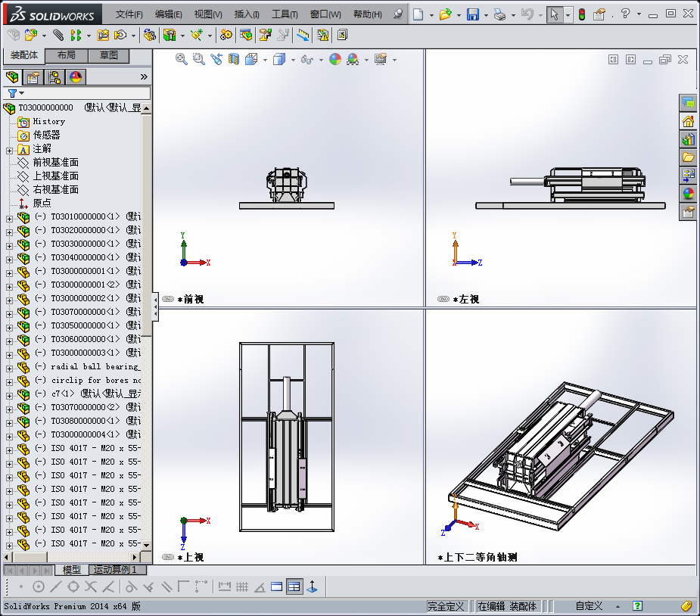Click the Mate paperclip icon
This screenshot has height=616, width=700.
[58, 35]
